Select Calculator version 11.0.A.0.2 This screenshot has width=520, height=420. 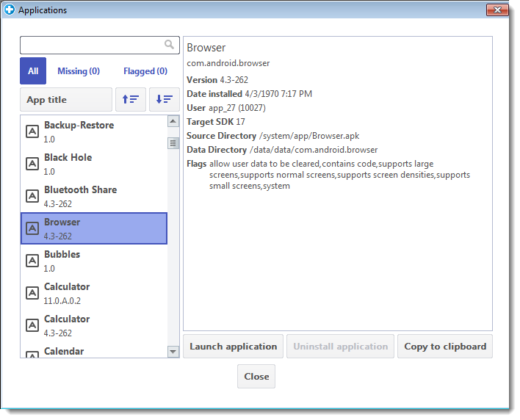pos(94,293)
